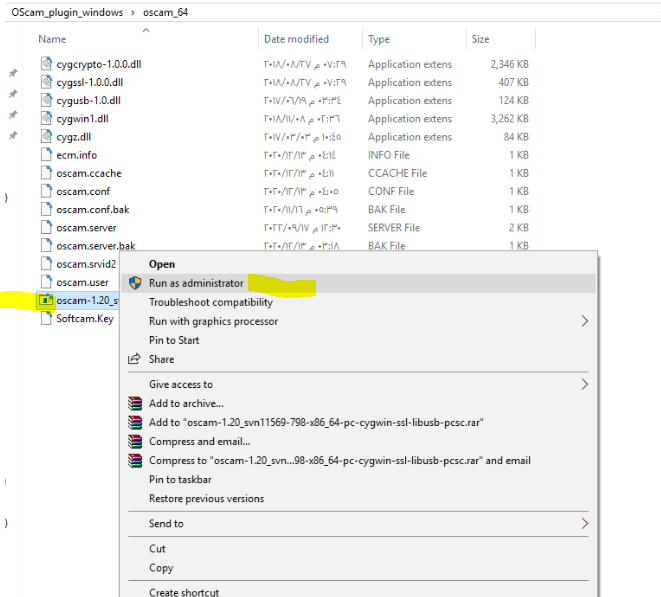The image size is (661, 597).
Task: Click the oscam.server file icon
Action: pos(46,227)
